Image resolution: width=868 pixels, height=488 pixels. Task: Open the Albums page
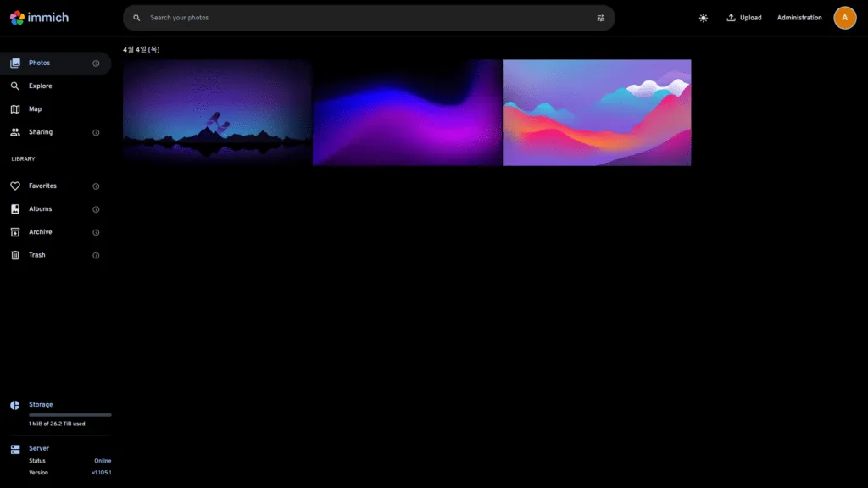39,208
